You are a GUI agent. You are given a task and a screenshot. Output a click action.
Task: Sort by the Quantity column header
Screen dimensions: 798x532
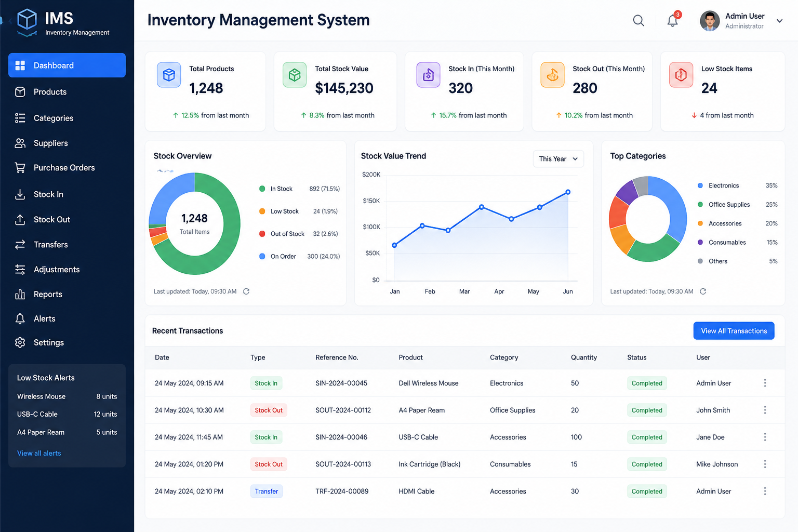(x=584, y=357)
